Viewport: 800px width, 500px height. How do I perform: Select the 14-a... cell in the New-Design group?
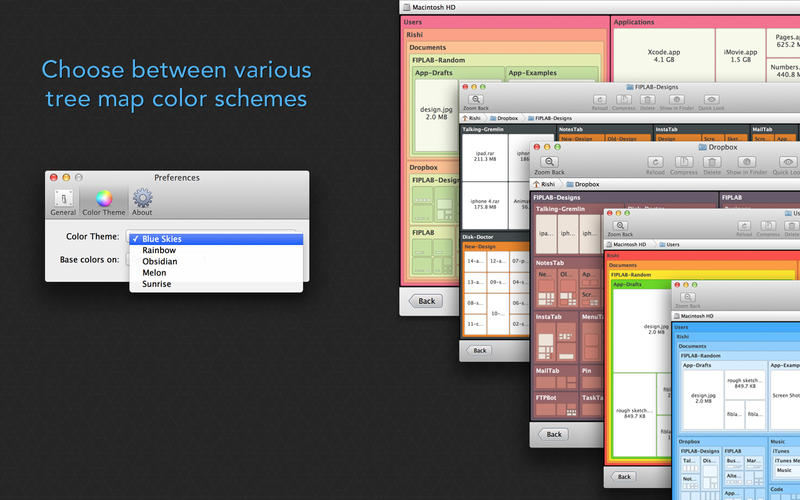pyautogui.click(x=476, y=261)
